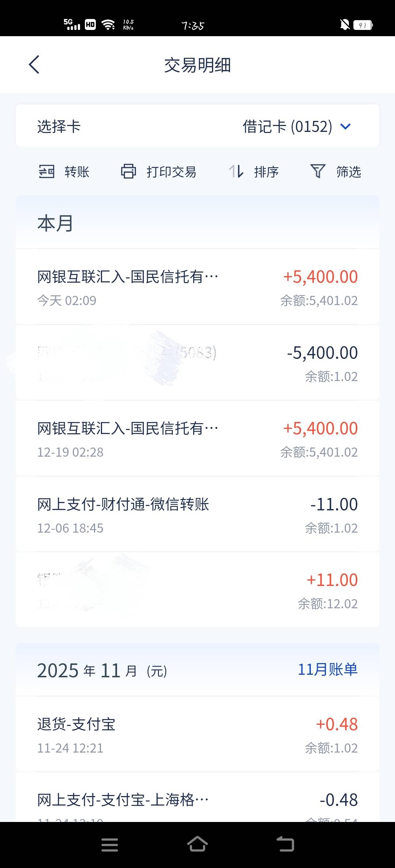Open the -5,400.00 outgoing transaction row
Image resolution: width=395 pixels, height=868 pixels.
click(197, 363)
